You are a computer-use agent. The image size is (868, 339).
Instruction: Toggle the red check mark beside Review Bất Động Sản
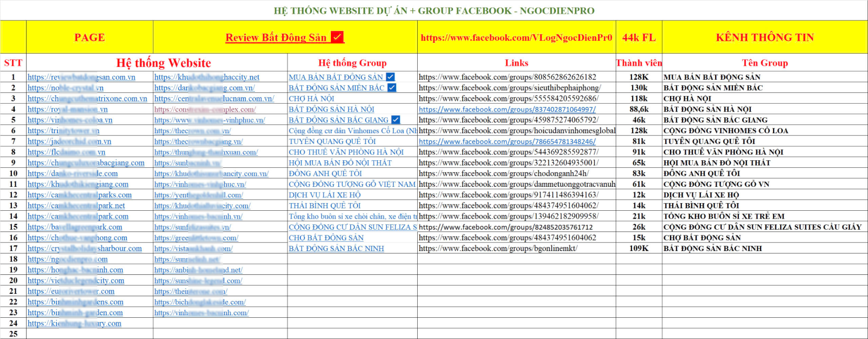[x=337, y=37]
